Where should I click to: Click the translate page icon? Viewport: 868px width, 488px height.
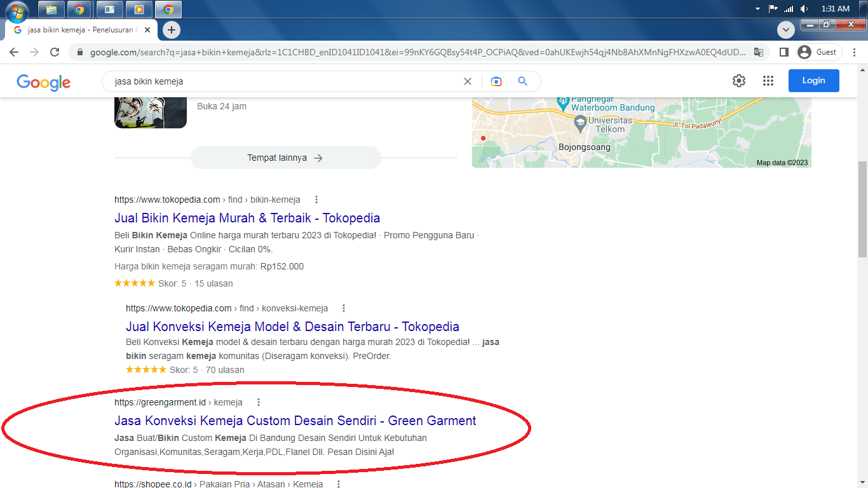tap(758, 52)
